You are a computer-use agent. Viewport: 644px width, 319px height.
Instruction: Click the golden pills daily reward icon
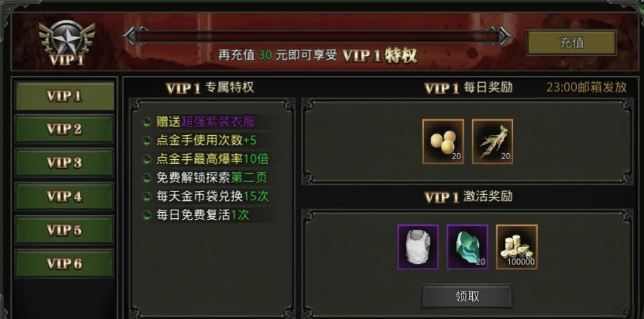click(x=443, y=141)
